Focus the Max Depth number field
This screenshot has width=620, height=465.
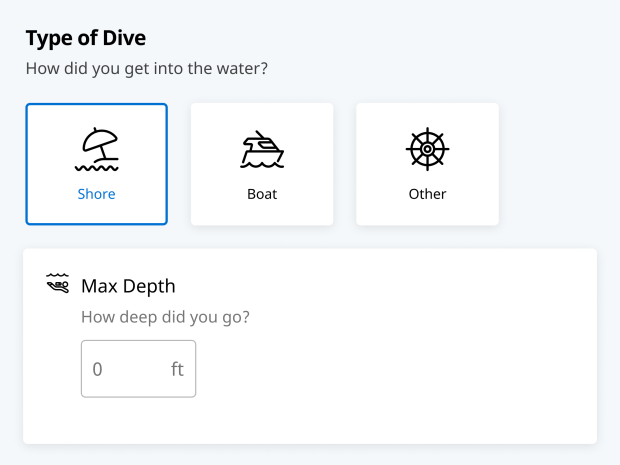tap(130, 369)
